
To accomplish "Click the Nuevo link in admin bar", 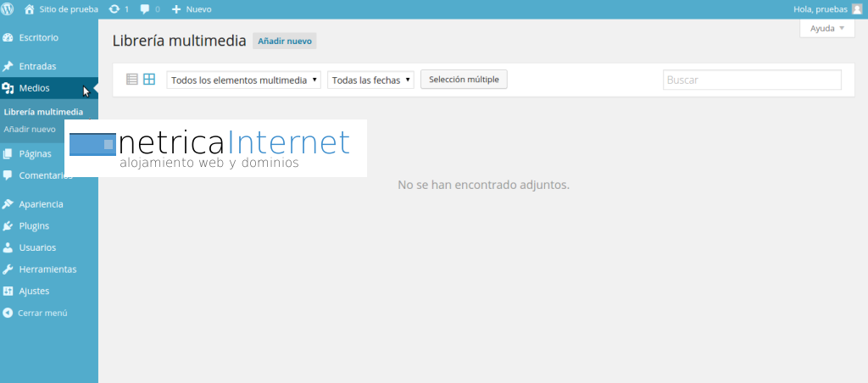I will pyautogui.click(x=198, y=9).
